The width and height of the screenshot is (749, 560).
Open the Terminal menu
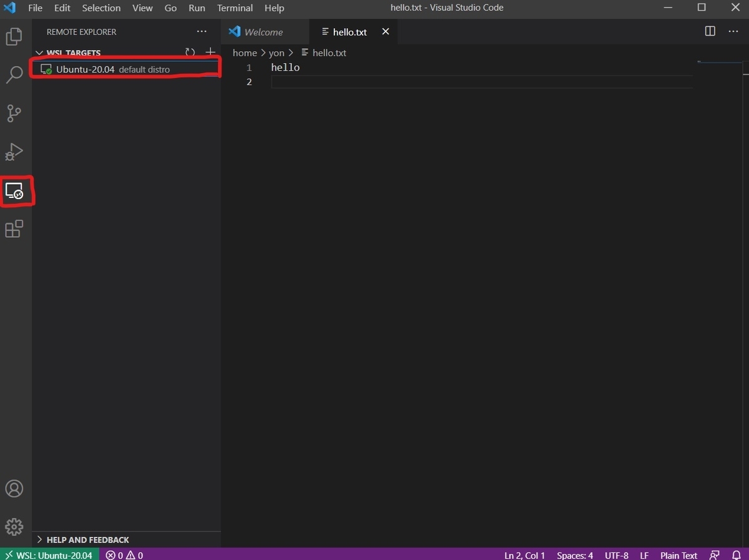(x=235, y=8)
